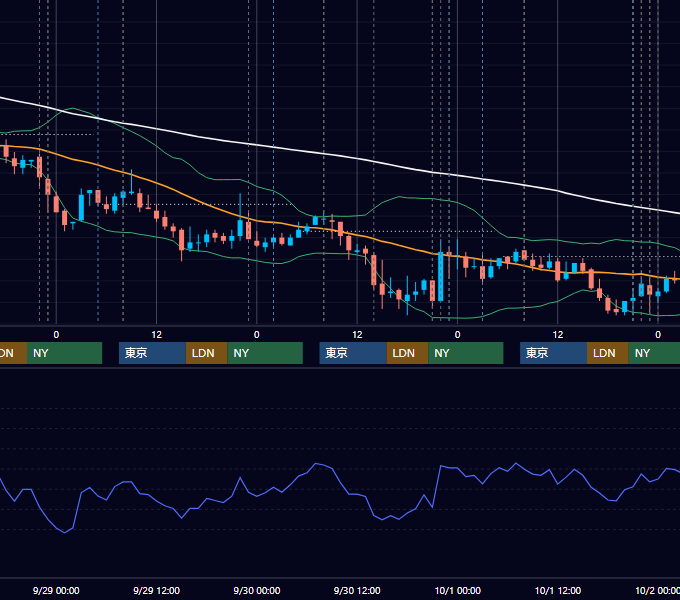Select the NY session block spanning 9/30 00:00
The image size is (680, 600).
pyautogui.click(x=265, y=353)
